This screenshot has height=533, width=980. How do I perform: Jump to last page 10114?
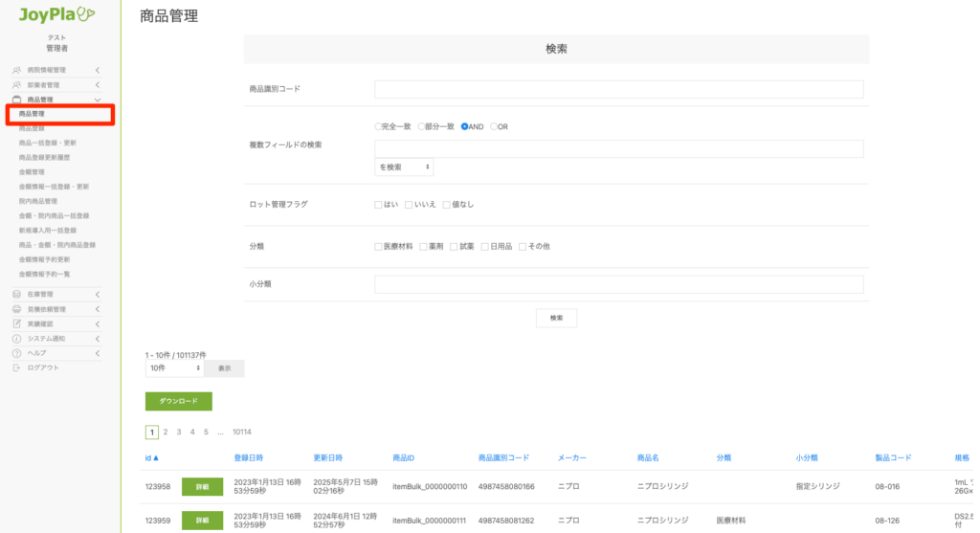242,432
